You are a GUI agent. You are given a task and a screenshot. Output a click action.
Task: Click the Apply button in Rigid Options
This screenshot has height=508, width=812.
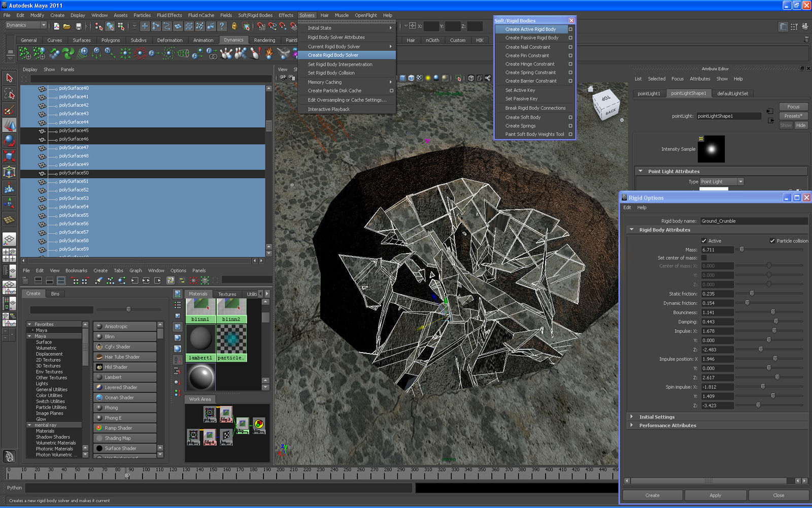[x=716, y=495]
